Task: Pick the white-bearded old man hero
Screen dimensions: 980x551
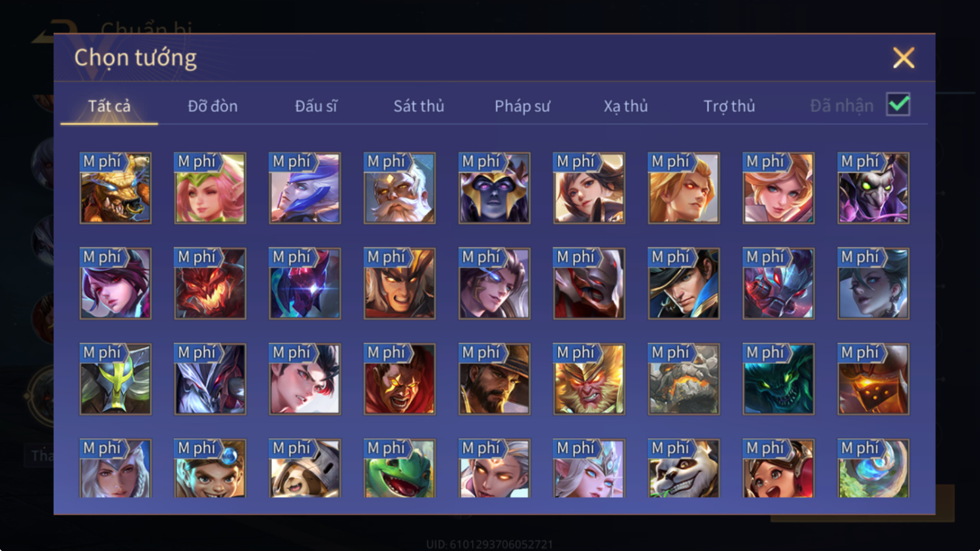Action: coord(400,188)
